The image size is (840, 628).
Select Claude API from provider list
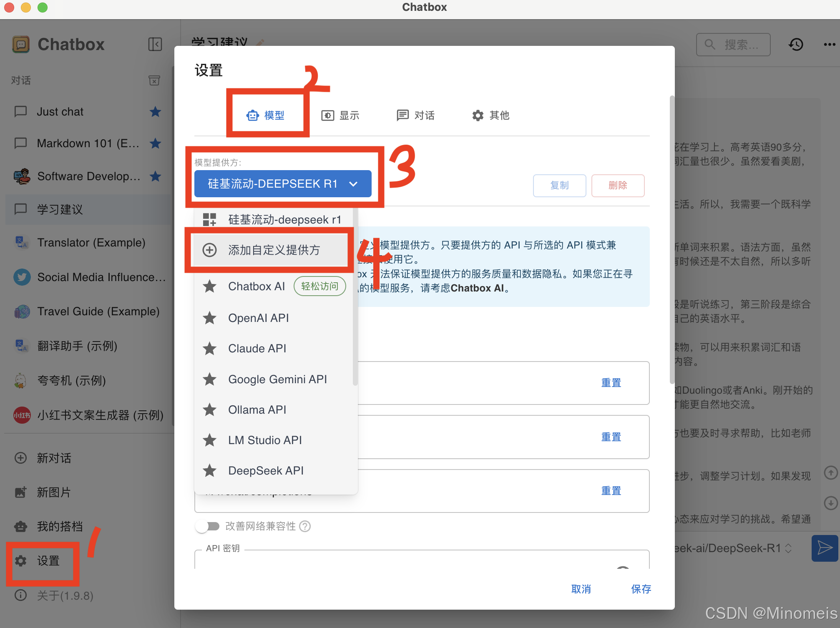tap(257, 349)
